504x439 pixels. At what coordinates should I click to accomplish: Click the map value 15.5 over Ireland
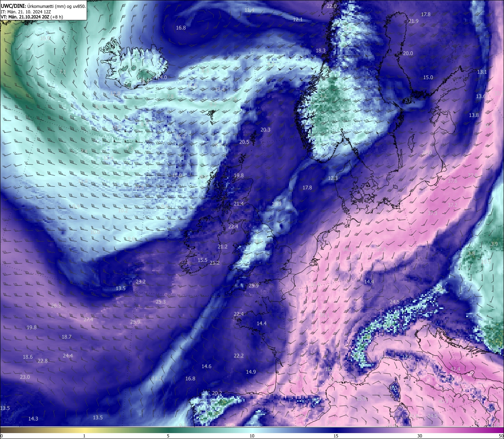[x=202, y=260]
